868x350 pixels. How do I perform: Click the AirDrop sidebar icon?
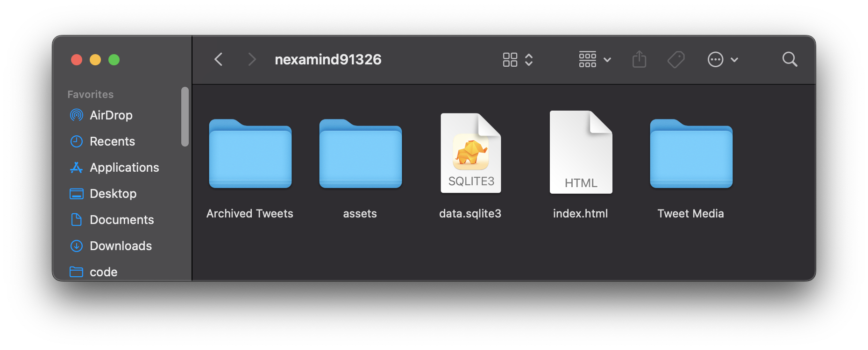(x=76, y=115)
